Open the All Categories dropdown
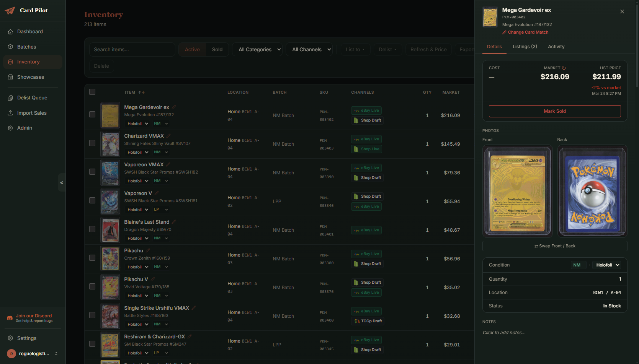 coord(257,49)
